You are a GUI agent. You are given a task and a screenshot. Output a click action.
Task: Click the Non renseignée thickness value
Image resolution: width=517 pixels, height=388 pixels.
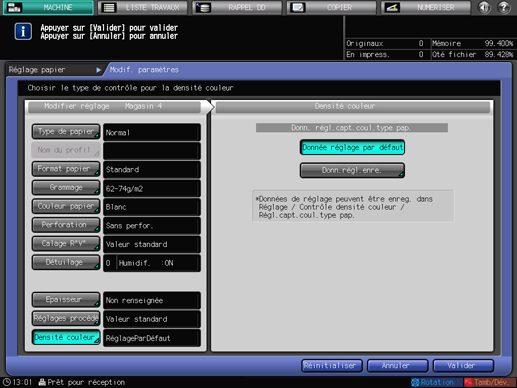(152, 300)
